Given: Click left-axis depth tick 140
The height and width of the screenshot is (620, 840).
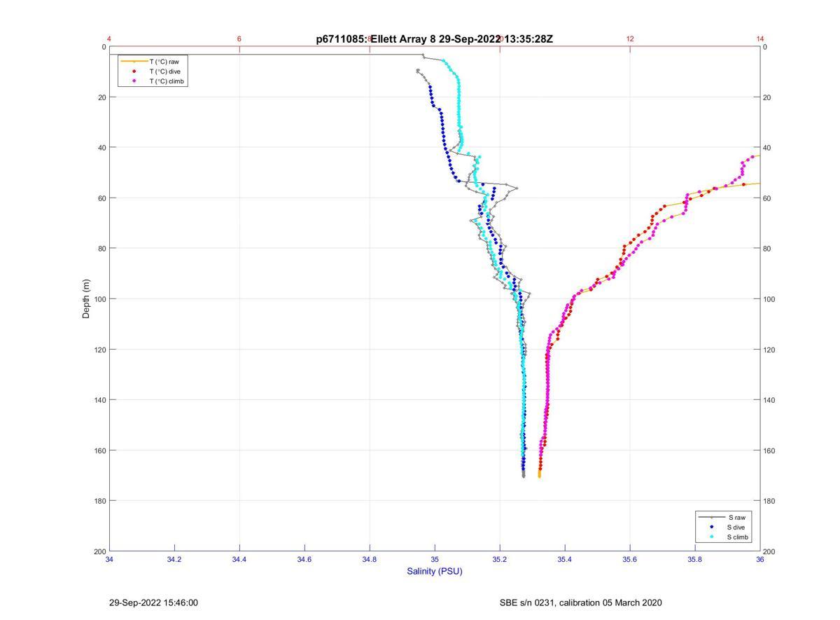Looking at the screenshot, I should 100,400.
